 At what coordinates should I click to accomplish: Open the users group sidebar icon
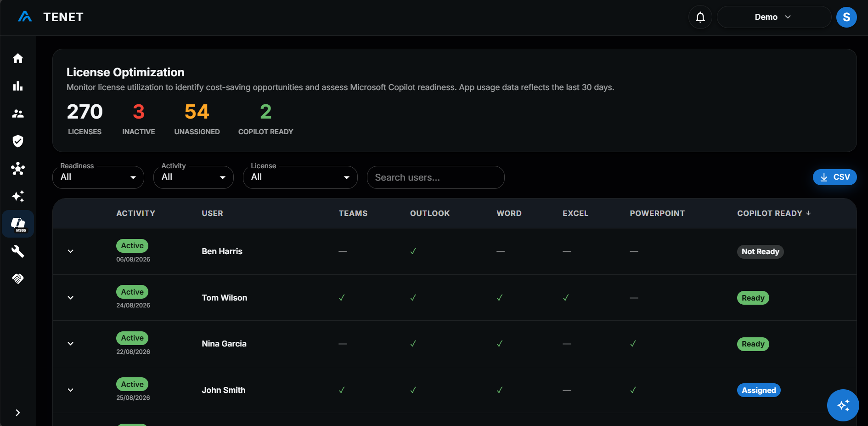[x=18, y=114]
